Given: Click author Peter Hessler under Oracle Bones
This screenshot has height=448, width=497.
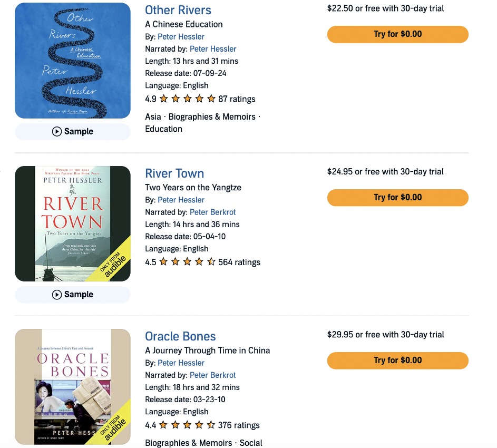Looking at the screenshot, I should tap(181, 363).
